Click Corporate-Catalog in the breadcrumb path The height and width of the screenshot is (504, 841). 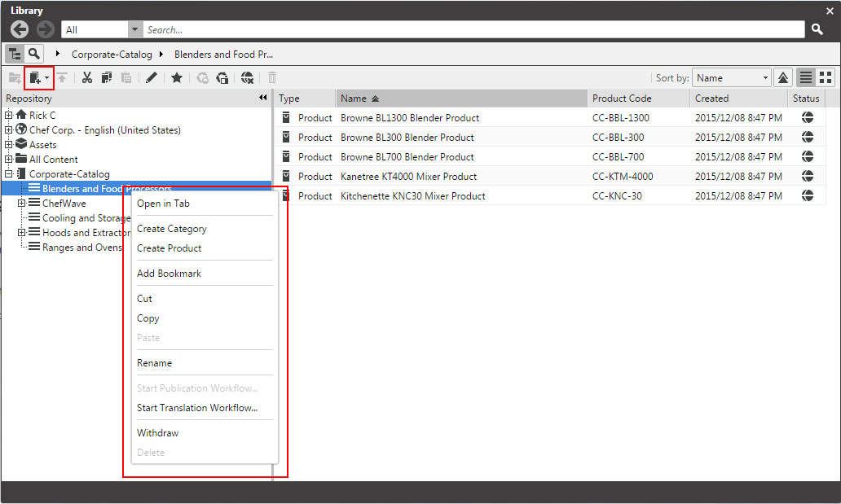pyautogui.click(x=112, y=55)
